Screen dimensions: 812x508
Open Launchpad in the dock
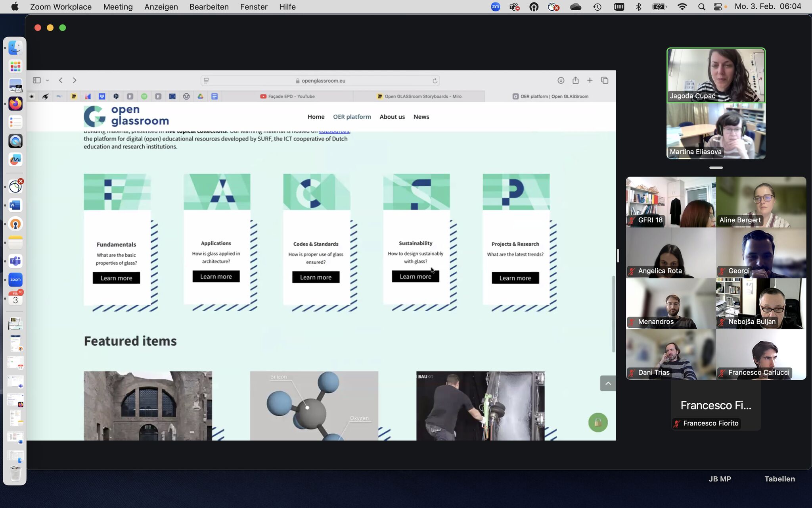coord(15,66)
